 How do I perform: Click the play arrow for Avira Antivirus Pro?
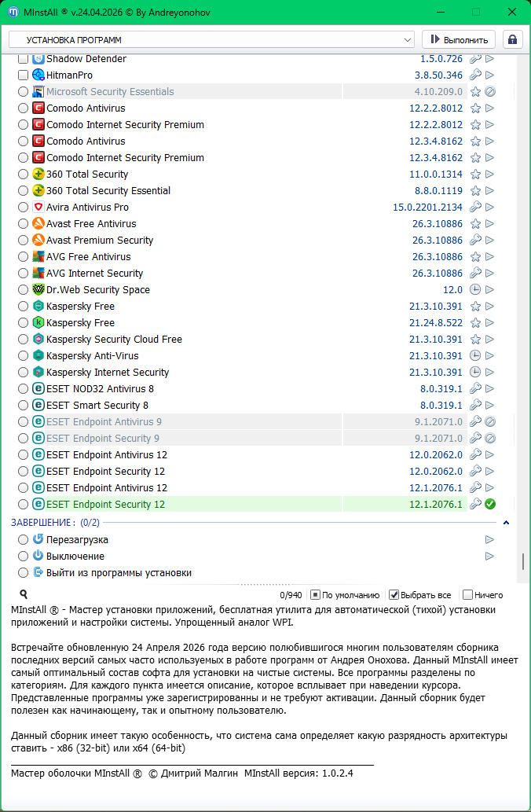pos(489,208)
